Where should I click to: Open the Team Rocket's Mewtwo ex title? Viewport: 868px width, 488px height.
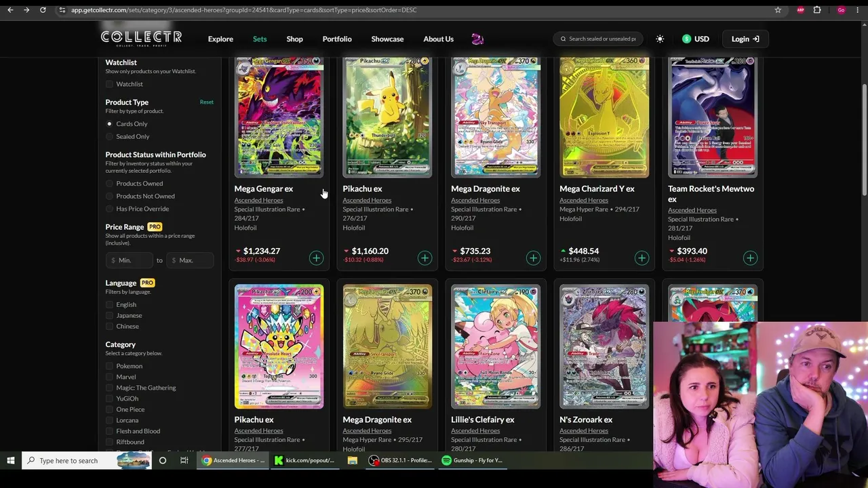(x=711, y=194)
